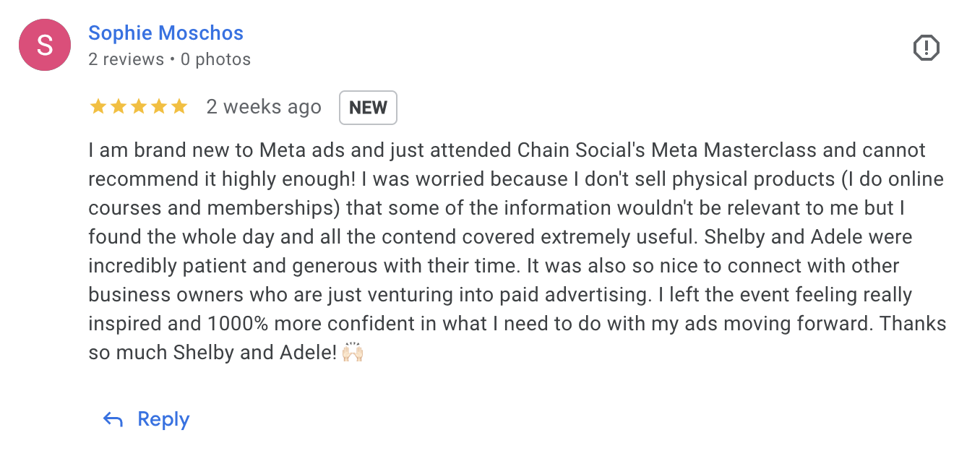Viewport: 980px width, 451px height.
Task: Click the "0 photos" count text
Action: tap(215, 59)
